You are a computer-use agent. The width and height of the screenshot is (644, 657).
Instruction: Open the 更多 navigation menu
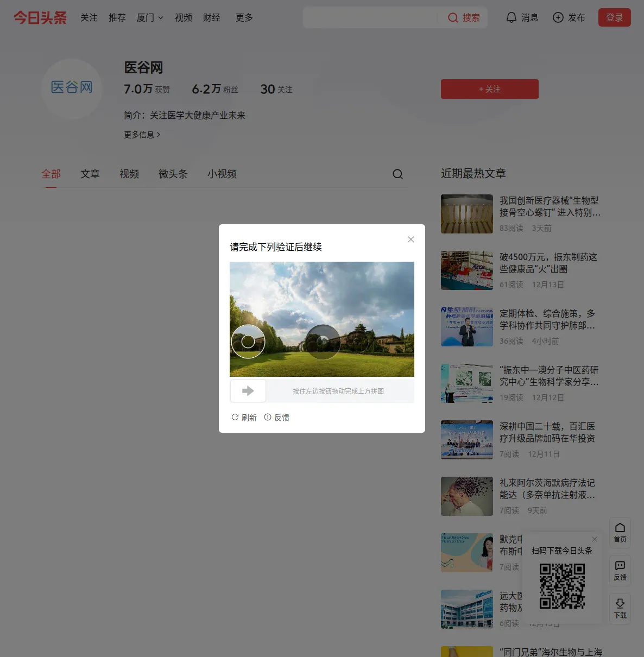244,17
